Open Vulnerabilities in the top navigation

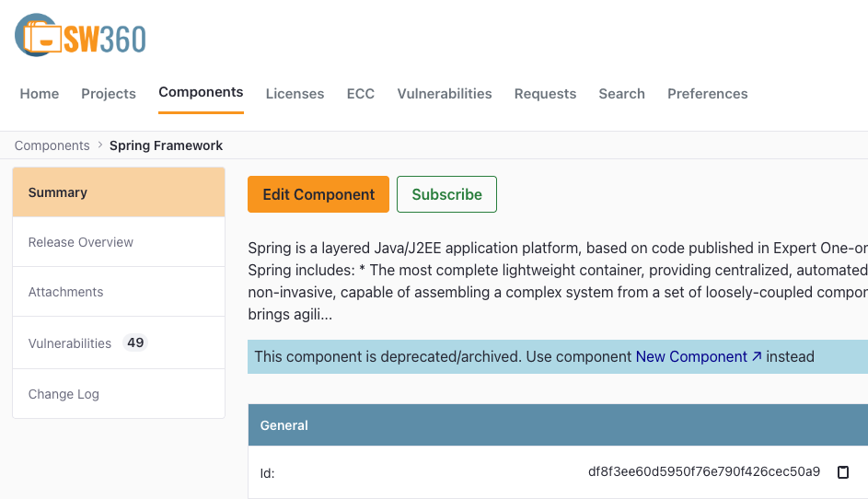[x=445, y=94]
